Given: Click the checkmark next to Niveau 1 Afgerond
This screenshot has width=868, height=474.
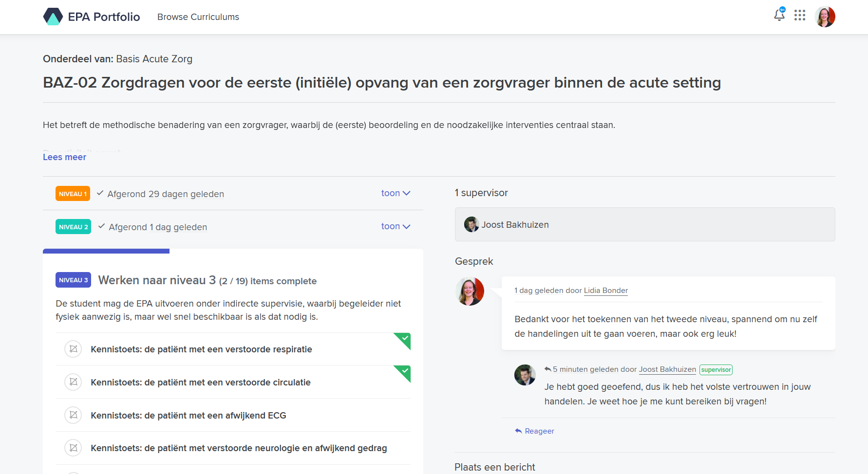Looking at the screenshot, I should coord(100,193).
